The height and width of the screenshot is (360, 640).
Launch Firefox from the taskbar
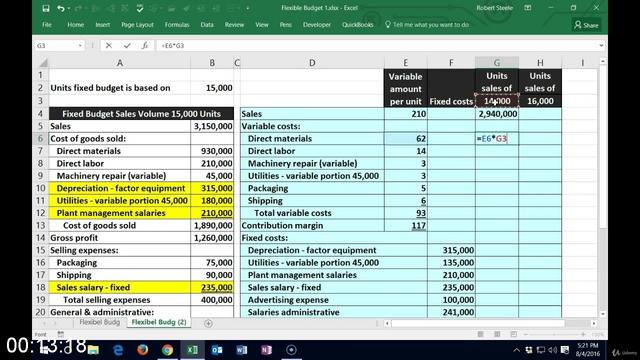point(142,350)
